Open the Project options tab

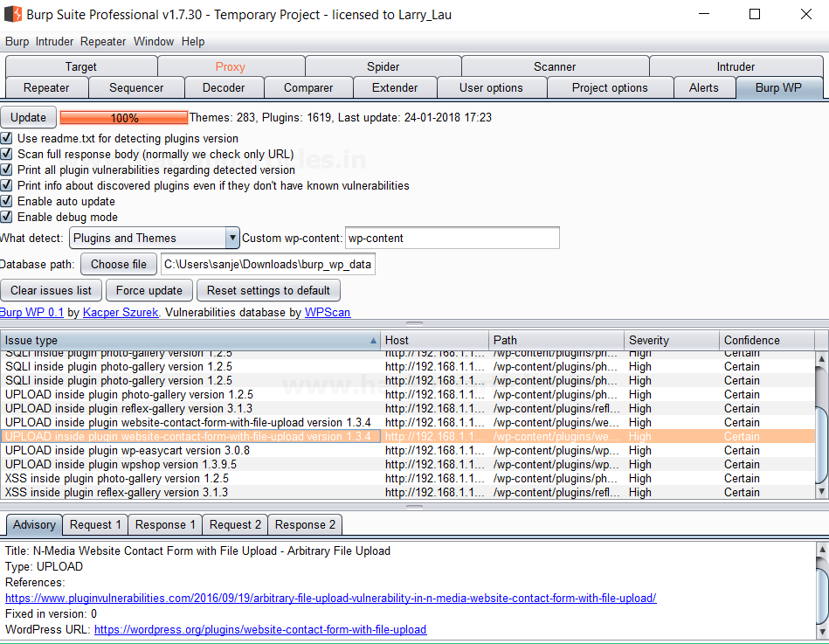point(610,87)
